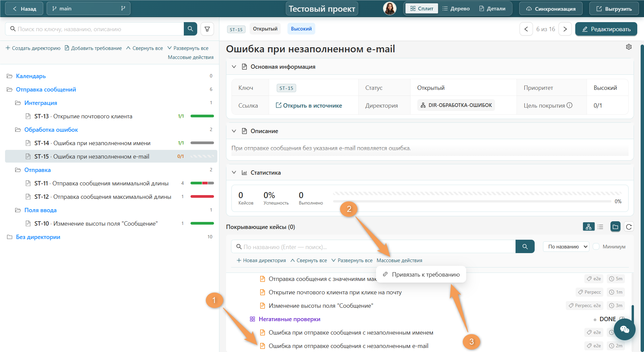Click the search magnifier button in left panel
Screen dimensions: 644x352
(190, 29)
